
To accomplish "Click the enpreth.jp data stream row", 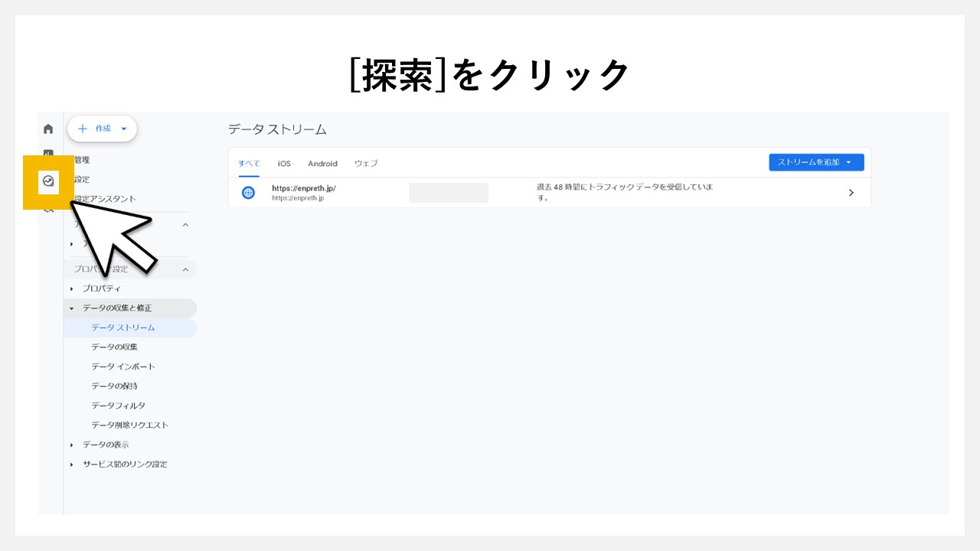I will click(x=536, y=192).
